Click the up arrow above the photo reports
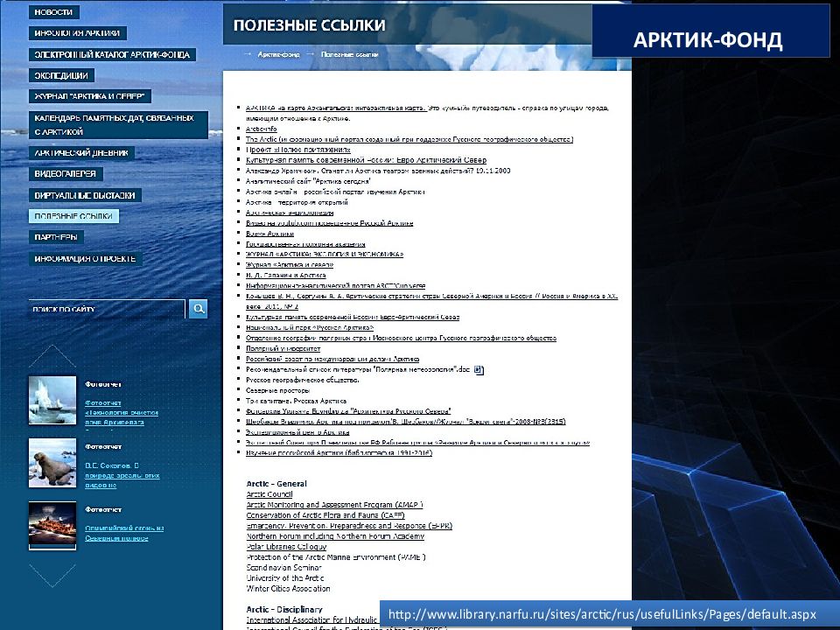840x630 pixels. [x=52, y=356]
